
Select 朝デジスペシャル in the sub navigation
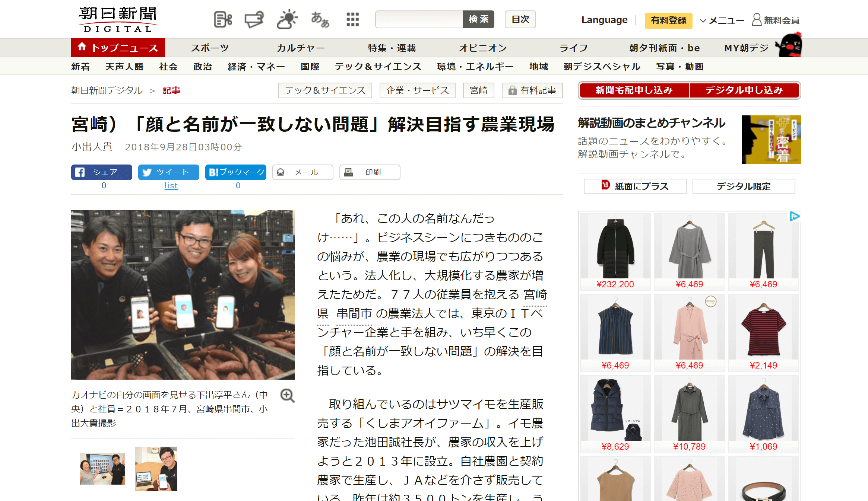[x=602, y=67]
